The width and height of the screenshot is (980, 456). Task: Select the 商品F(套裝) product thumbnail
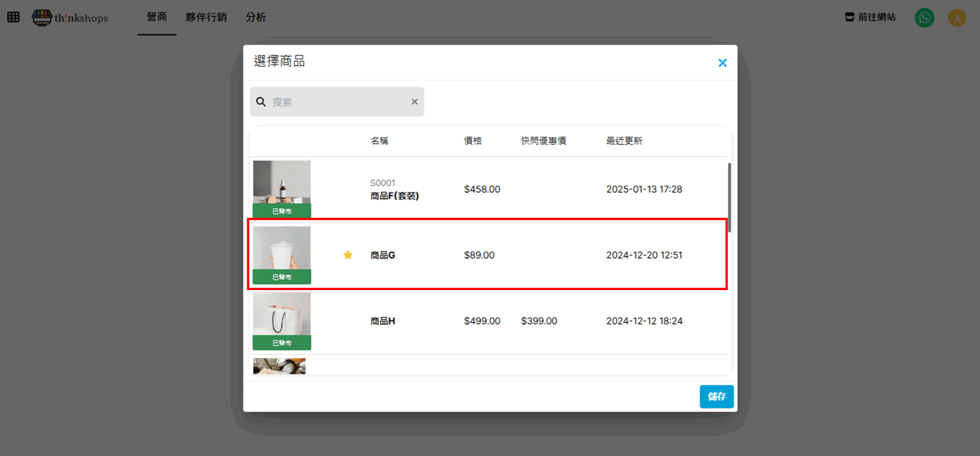pos(282,183)
